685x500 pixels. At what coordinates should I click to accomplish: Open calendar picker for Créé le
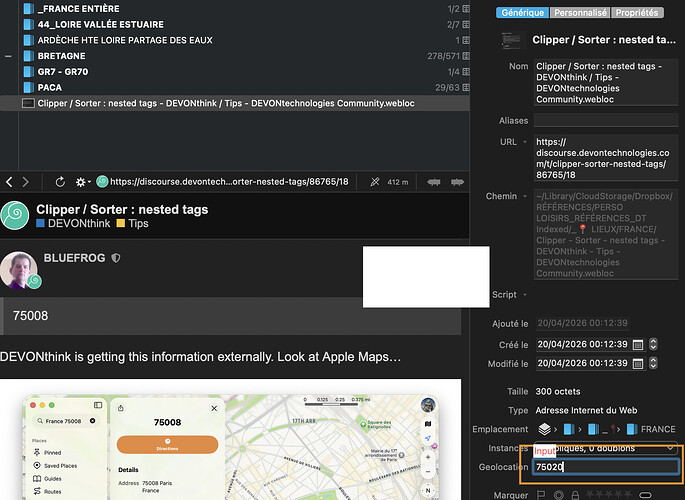point(638,344)
